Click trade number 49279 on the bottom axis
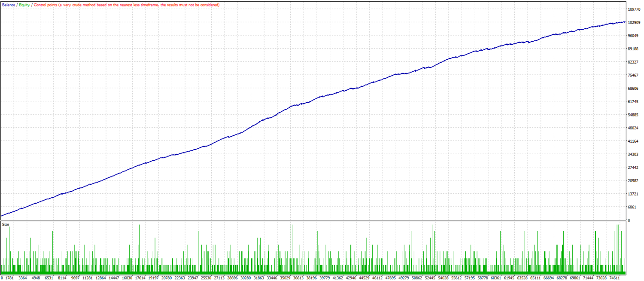 pos(404,278)
